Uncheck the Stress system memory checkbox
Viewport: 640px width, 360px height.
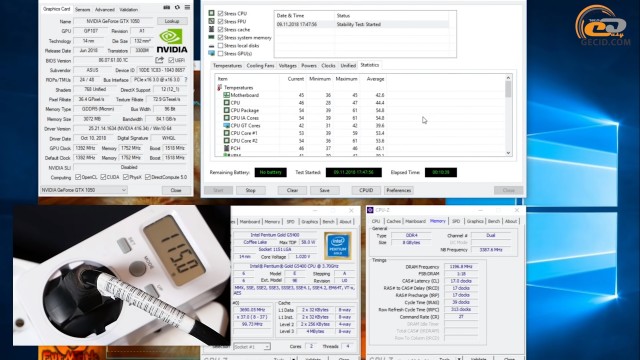point(220,38)
